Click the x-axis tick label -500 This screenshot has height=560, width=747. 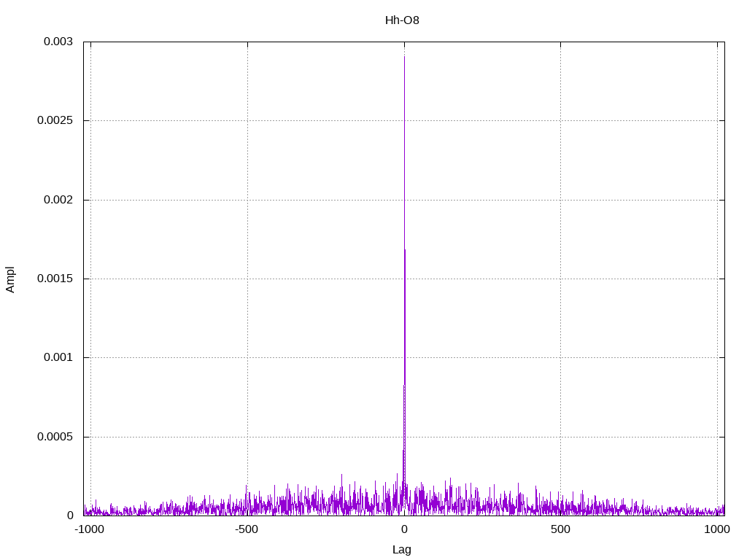pos(247,529)
